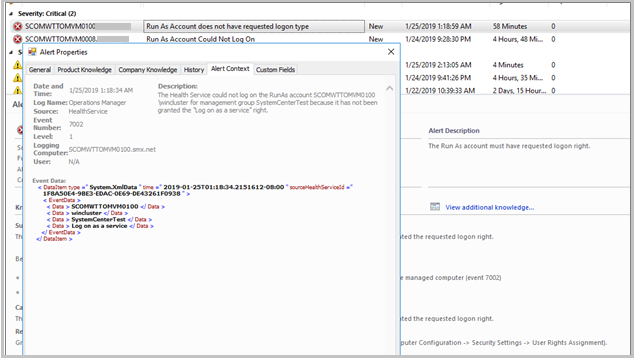Click event number value 7002
The width and height of the screenshot is (635, 362).
(76, 124)
